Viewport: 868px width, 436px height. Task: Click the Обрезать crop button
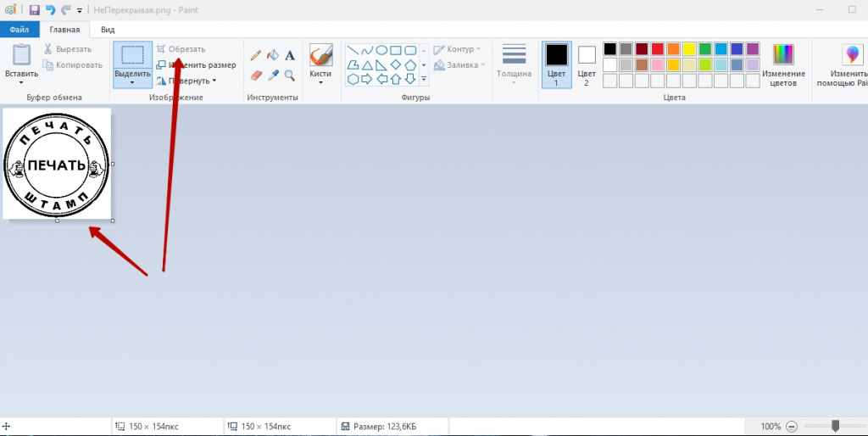pos(181,48)
